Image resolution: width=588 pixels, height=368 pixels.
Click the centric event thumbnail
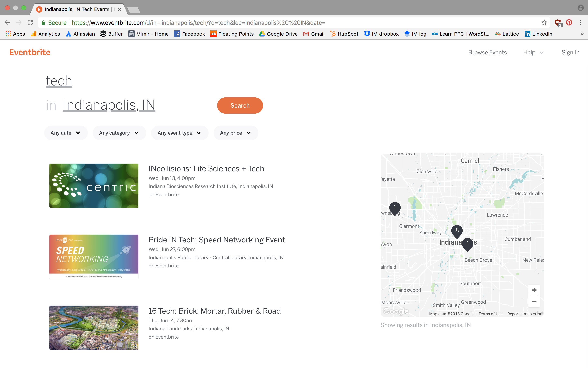coord(94,185)
